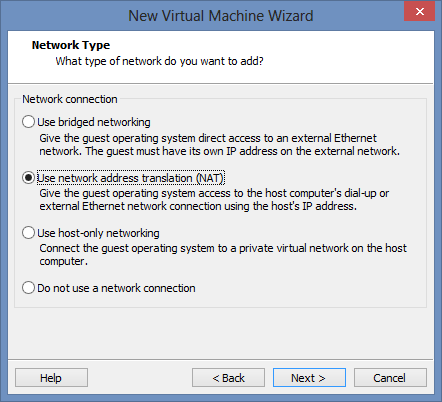
Task: Click the New Virtual Machine Wizard title bar
Action: coord(221,16)
